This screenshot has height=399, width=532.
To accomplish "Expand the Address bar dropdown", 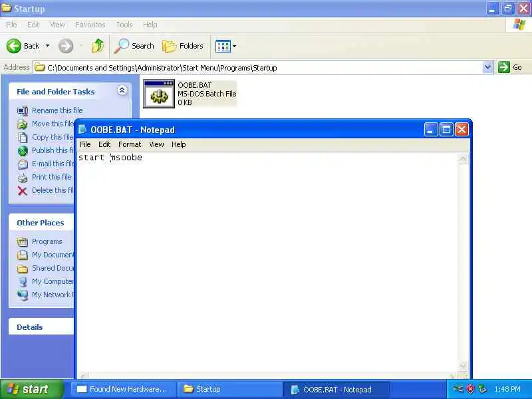I will pos(487,67).
